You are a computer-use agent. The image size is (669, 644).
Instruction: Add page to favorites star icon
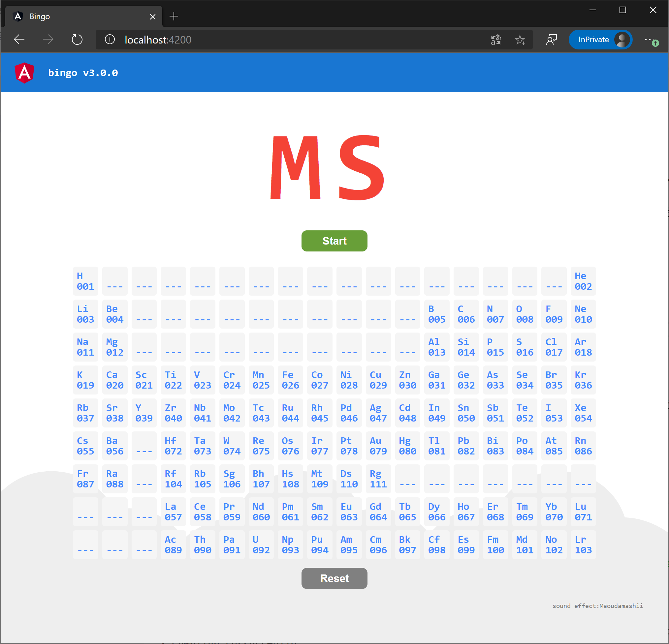click(520, 40)
